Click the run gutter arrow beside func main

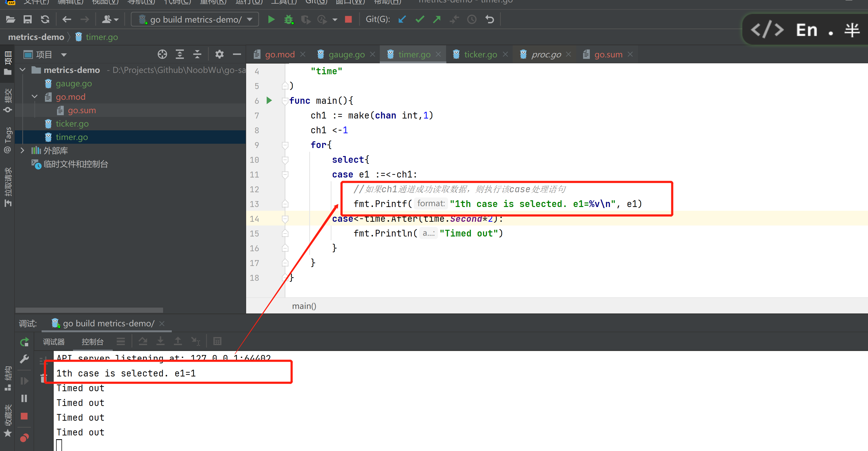269,100
